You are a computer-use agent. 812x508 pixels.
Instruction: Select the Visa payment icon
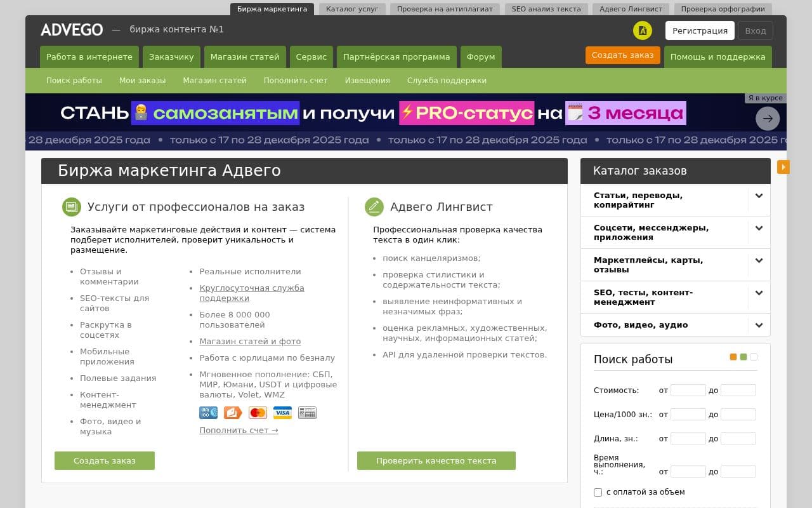283,413
